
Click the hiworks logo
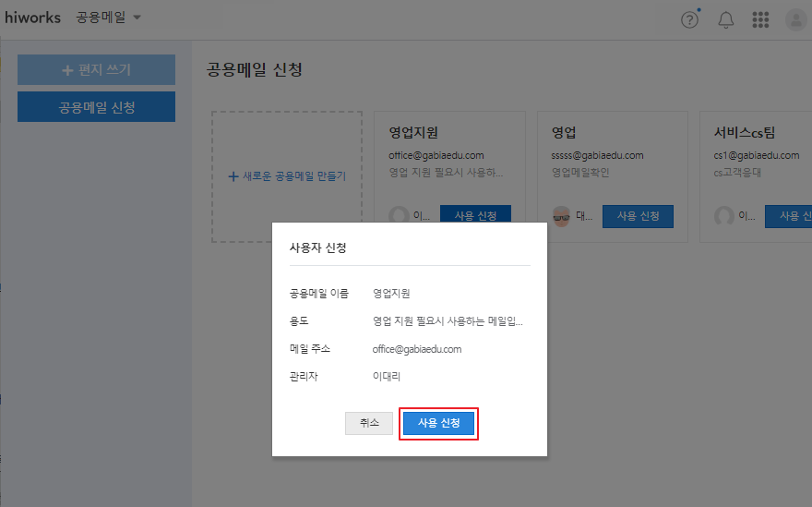[32, 18]
